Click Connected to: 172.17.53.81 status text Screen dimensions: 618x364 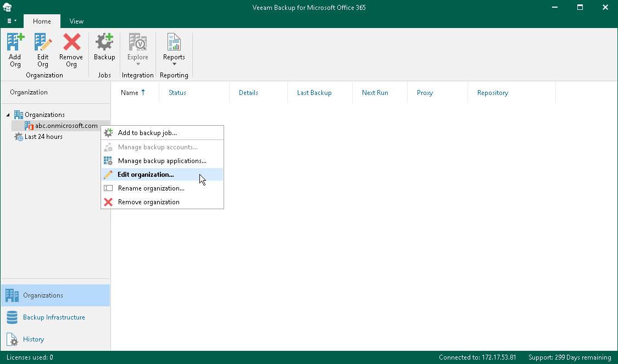[477, 357]
